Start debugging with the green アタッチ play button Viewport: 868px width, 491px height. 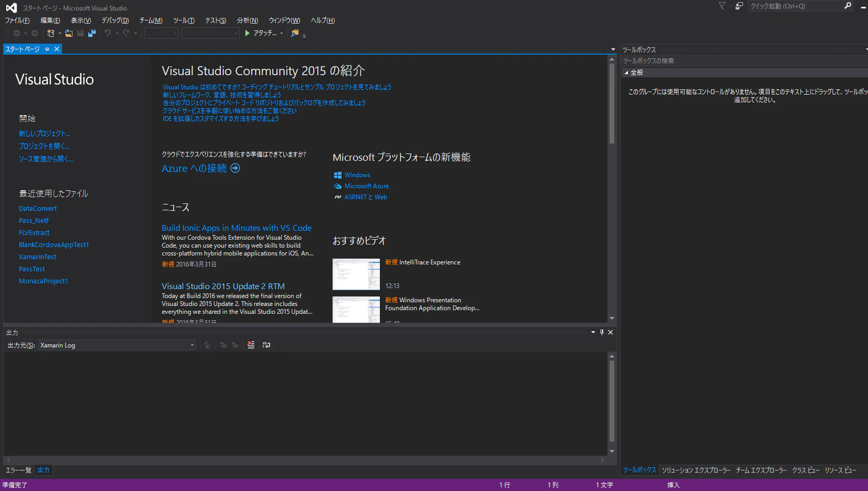[x=261, y=33]
